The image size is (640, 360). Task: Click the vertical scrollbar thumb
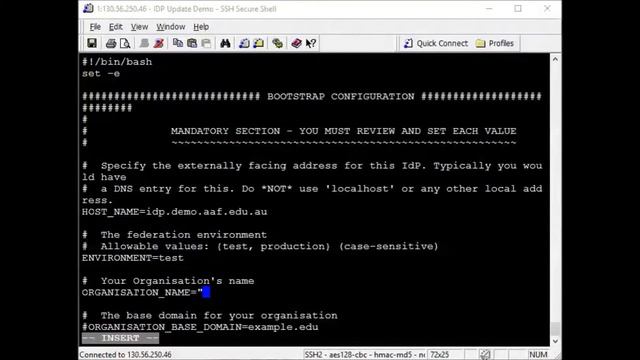coord(555,329)
